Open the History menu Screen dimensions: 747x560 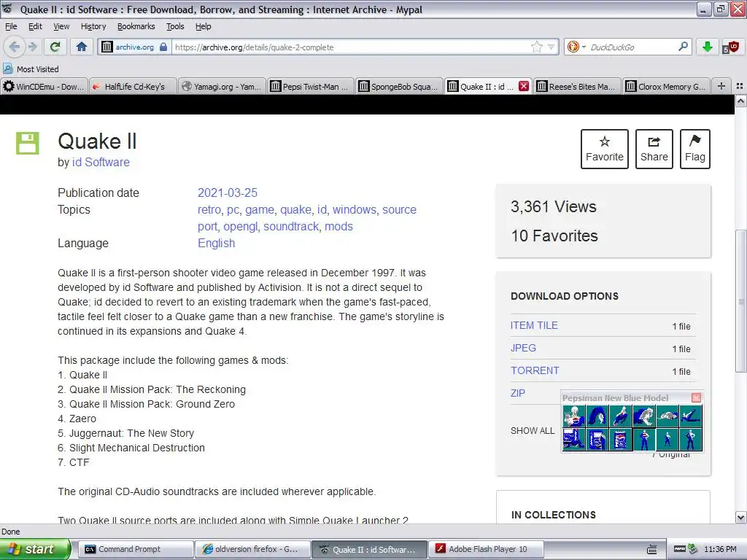[93, 26]
